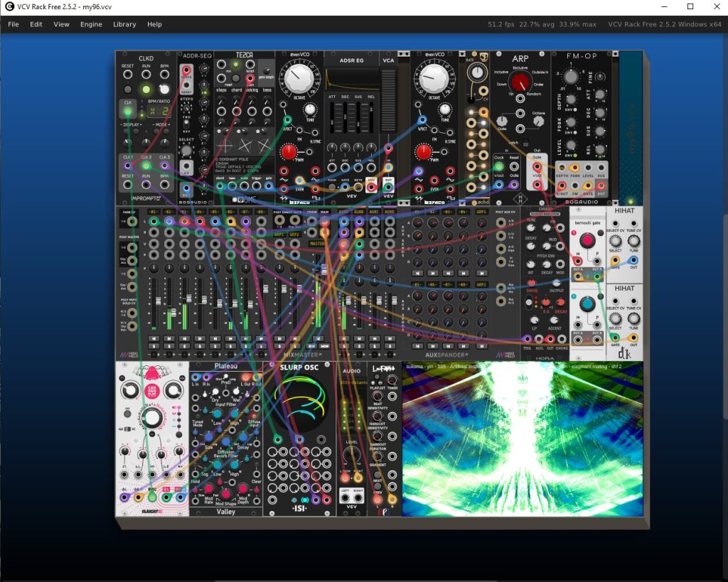Click the TUNE knob on the left evenVCO
The height and width of the screenshot is (582, 728).
coord(310,110)
